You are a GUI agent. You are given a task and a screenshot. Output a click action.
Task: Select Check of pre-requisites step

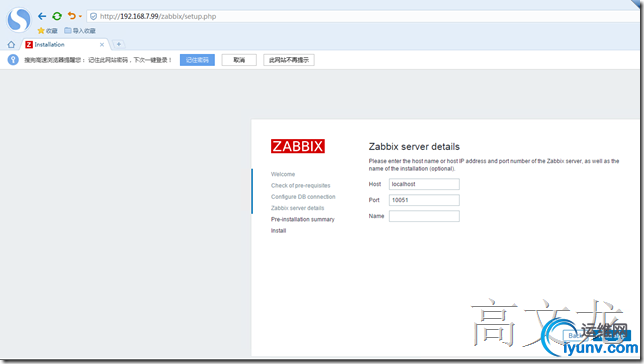pos(301,186)
